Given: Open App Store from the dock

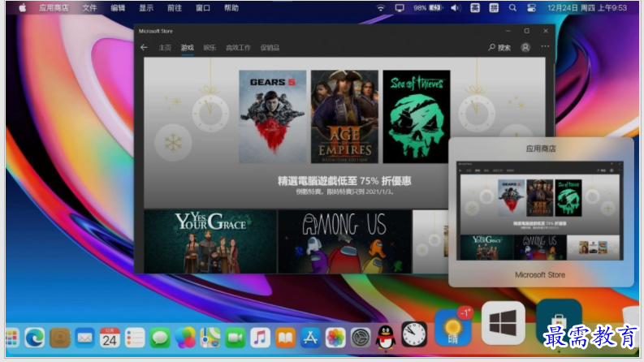Looking at the screenshot, I should click(310, 338).
